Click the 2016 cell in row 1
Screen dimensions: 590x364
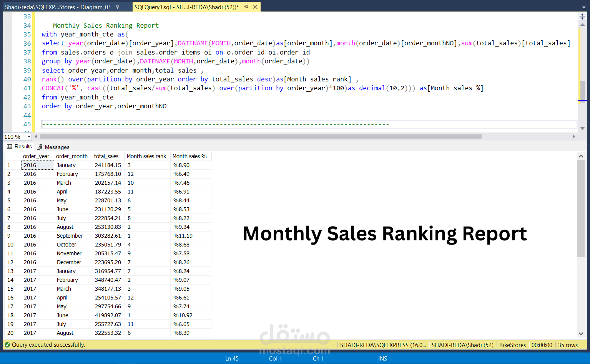pos(37,165)
